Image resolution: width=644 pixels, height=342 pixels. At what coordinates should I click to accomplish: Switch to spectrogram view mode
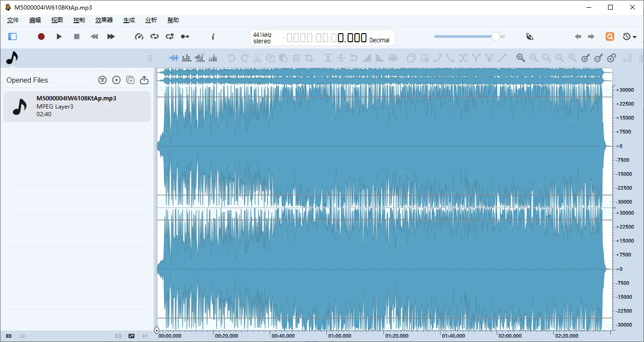coord(187,58)
